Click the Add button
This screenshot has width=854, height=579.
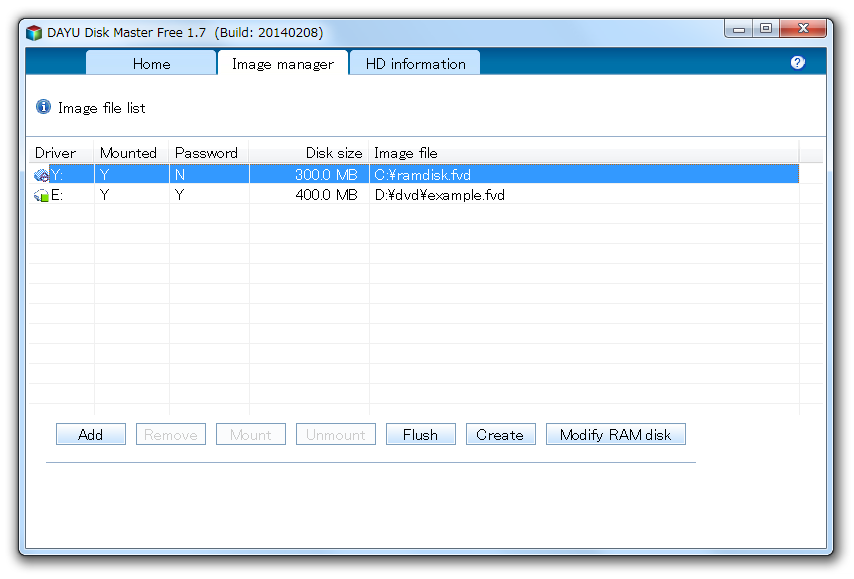tap(90, 434)
